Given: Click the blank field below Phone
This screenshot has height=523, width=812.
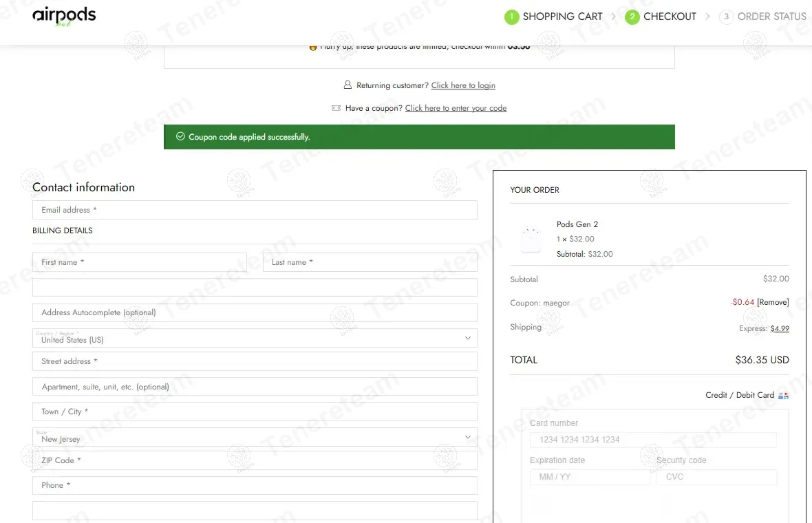Looking at the screenshot, I should coord(255,511).
